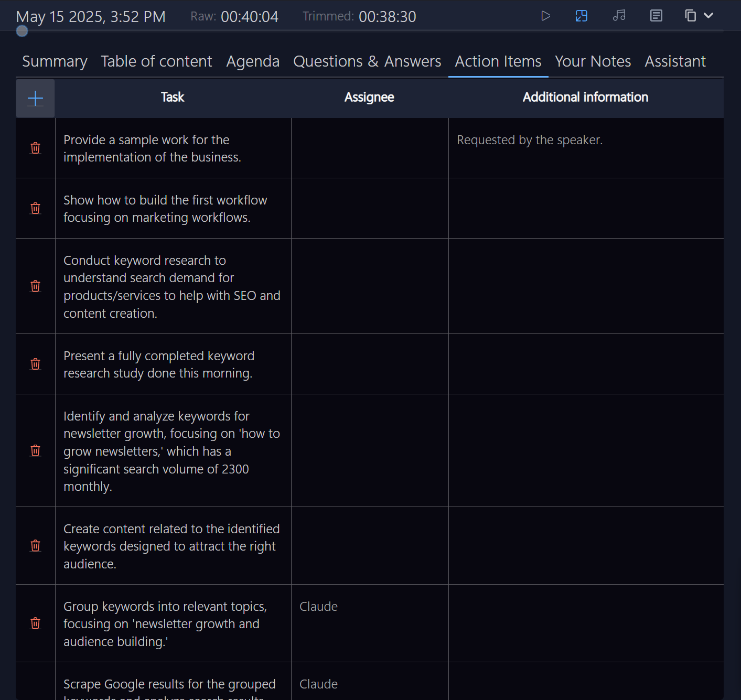The height and width of the screenshot is (700, 741).
Task: Add a new action item with plus button
Action: pyautogui.click(x=35, y=99)
